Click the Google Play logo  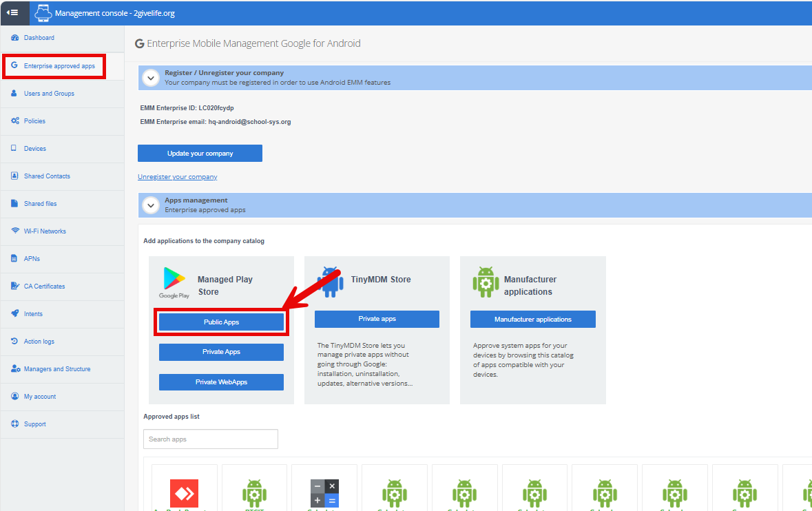click(x=174, y=281)
